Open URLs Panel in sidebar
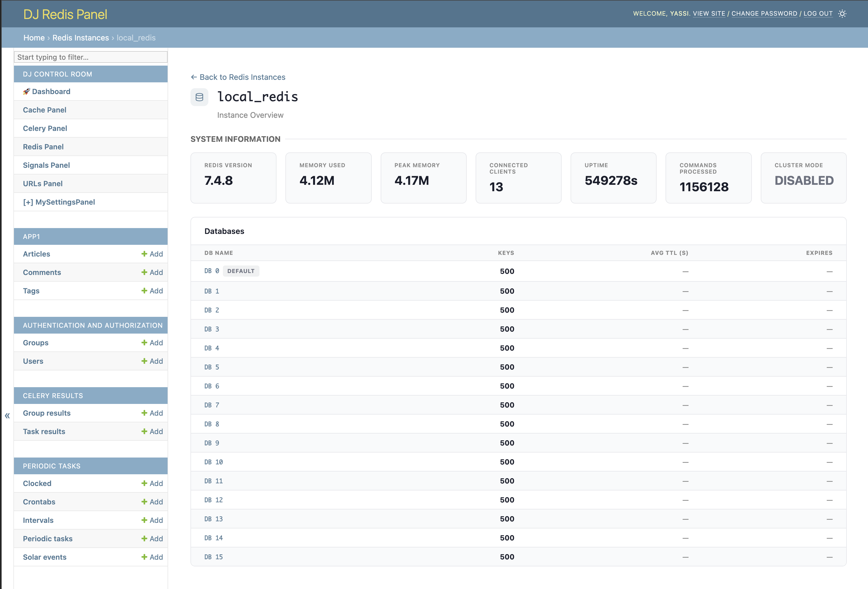The width and height of the screenshot is (868, 589). (42, 184)
